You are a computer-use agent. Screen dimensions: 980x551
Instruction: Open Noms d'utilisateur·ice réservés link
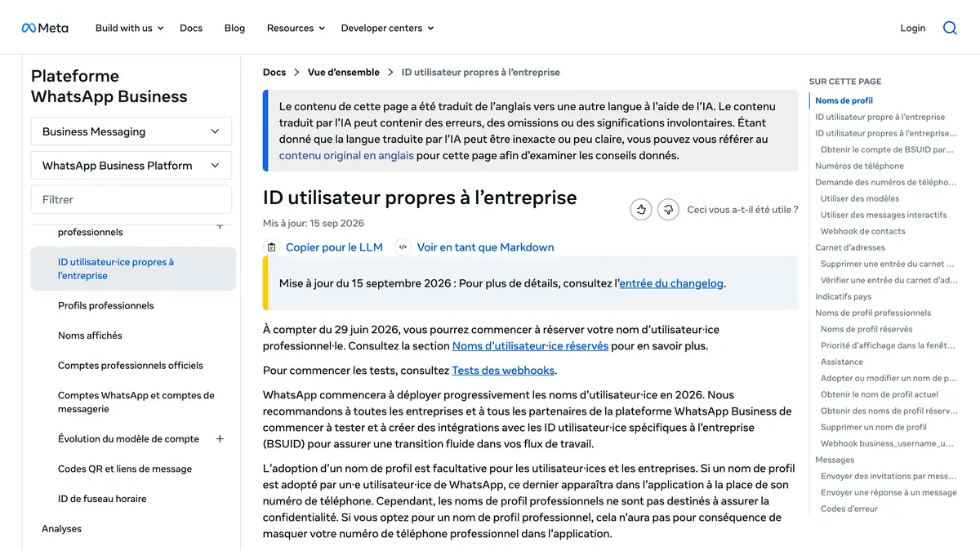tap(530, 345)
